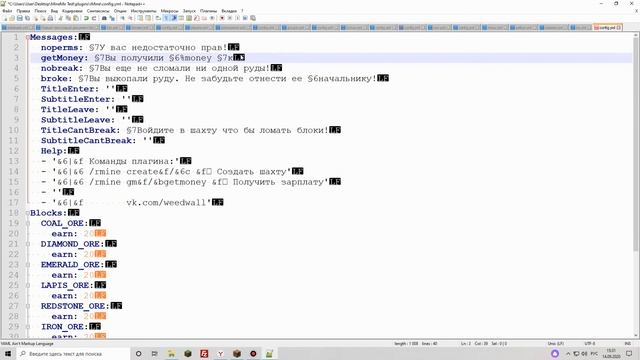Viewport: 640px width, 360px height.
Task: Zoom in using the toolbar icon
Action: coord(122,18)
